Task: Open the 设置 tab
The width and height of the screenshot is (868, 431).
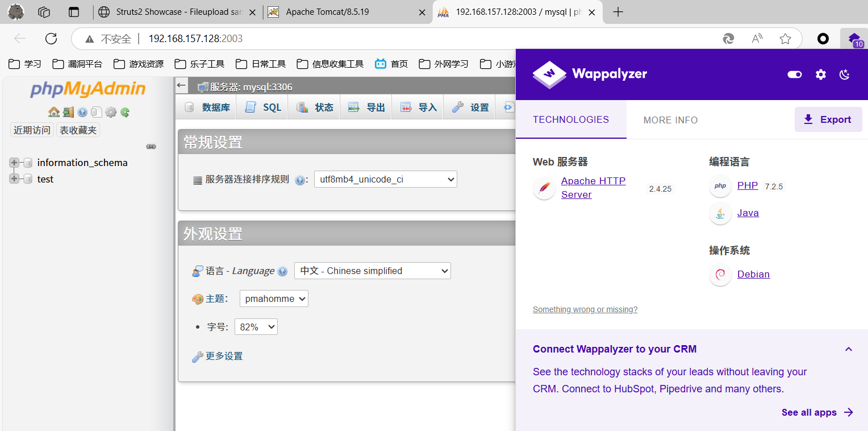Action: click(x=470, y=107)
